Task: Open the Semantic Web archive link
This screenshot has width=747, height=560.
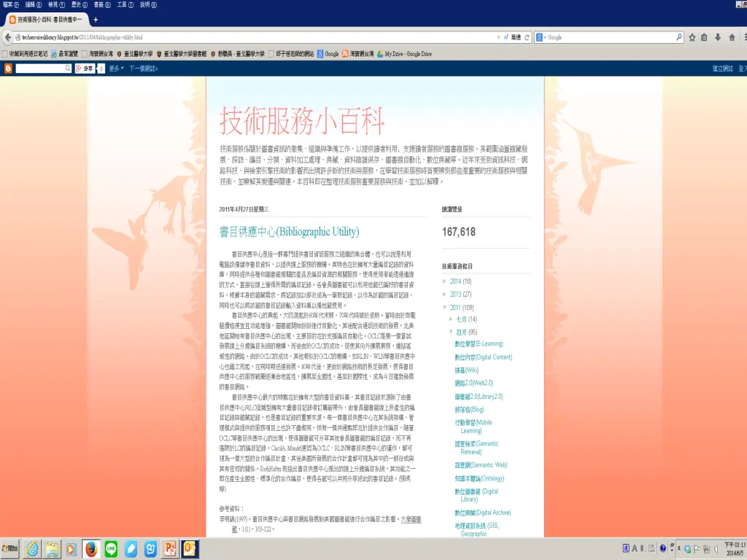Action: point(480,464)
